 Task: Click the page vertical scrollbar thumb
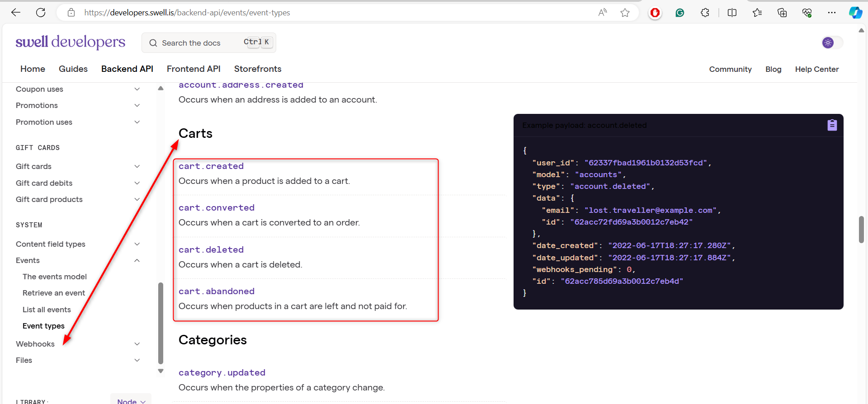click(x=861, y=230)
